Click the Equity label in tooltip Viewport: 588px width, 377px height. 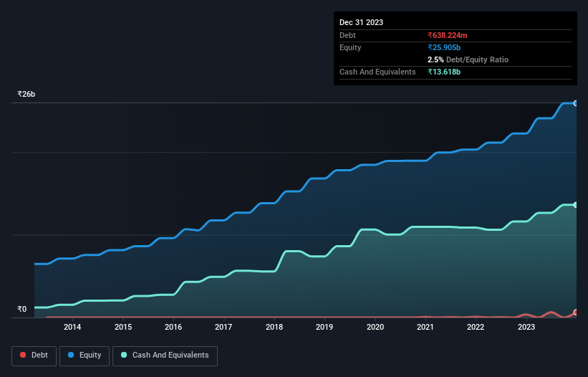tap(350, 47)
